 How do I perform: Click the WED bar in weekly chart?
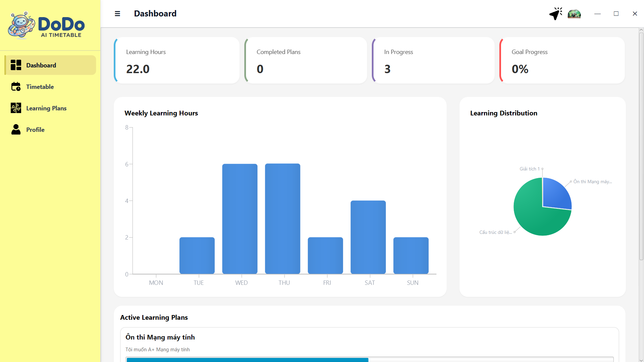tap(240, 219)
